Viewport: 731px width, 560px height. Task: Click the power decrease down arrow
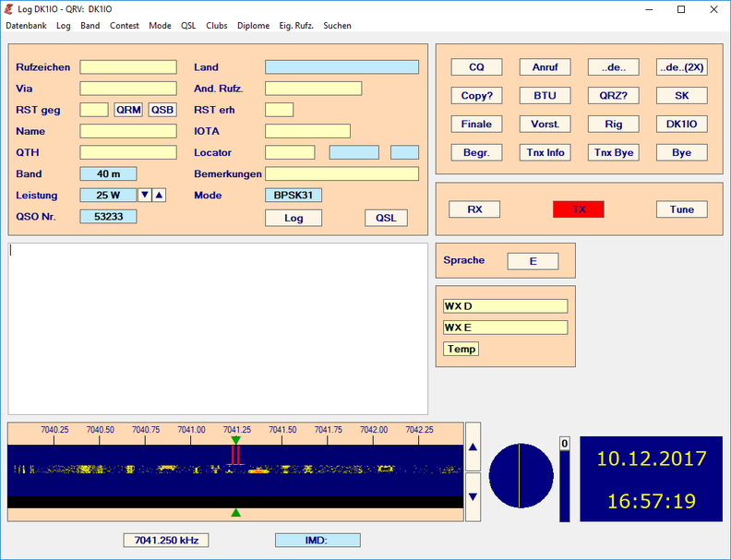(x=144, y=195)
